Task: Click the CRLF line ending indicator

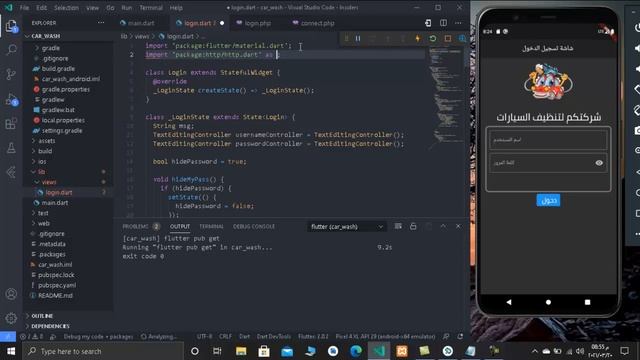Action: pos(225,337)
